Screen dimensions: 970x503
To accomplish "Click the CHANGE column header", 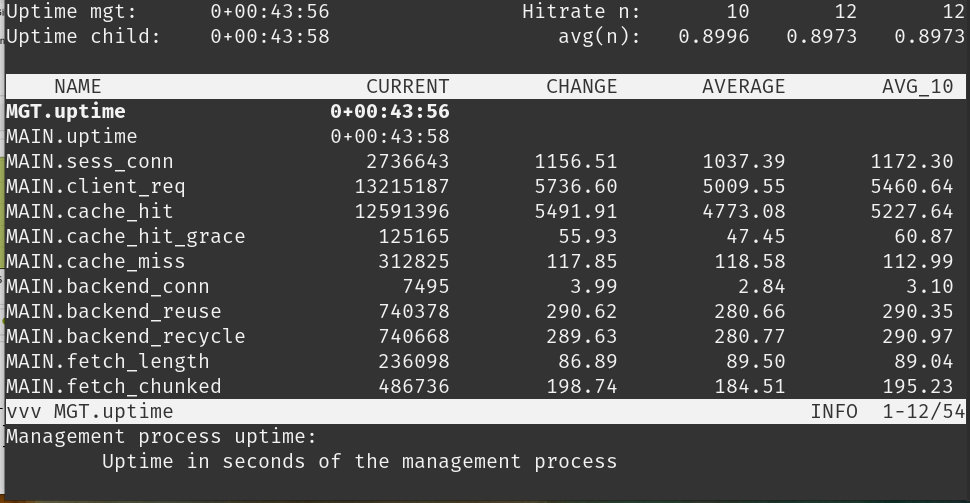I will tap(582, 87).
